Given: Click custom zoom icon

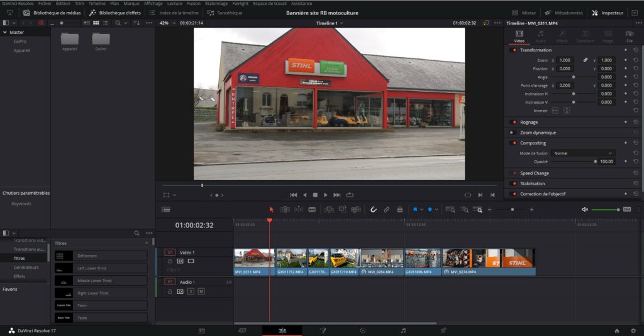Looking at the screenshot, I should pyautogui.click(x=478, y=210).
